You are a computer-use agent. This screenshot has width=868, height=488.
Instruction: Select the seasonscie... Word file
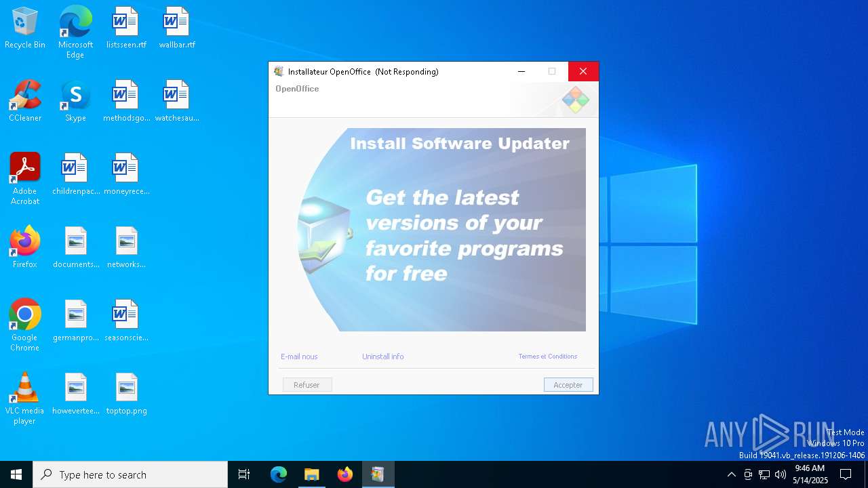(126, 321)
